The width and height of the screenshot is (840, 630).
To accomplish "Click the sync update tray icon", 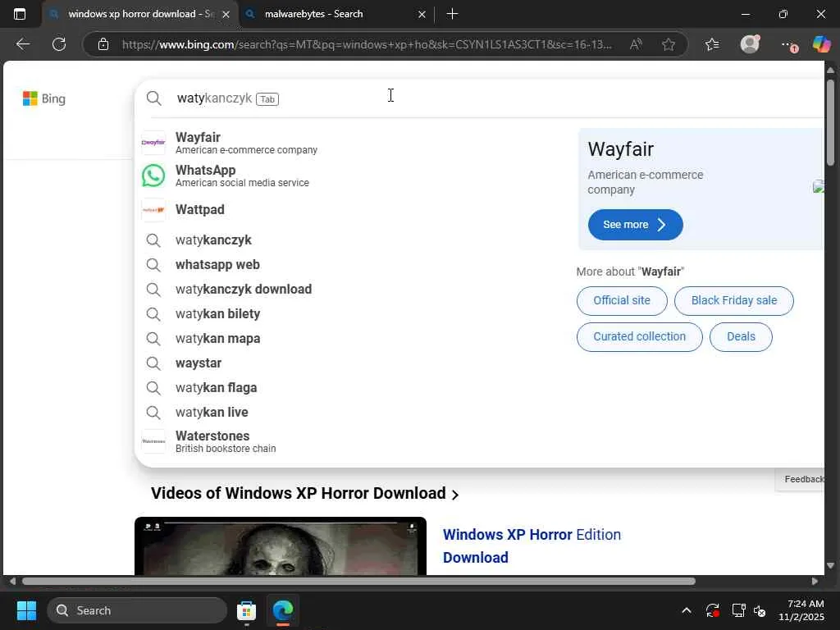I will coord(713,610).
